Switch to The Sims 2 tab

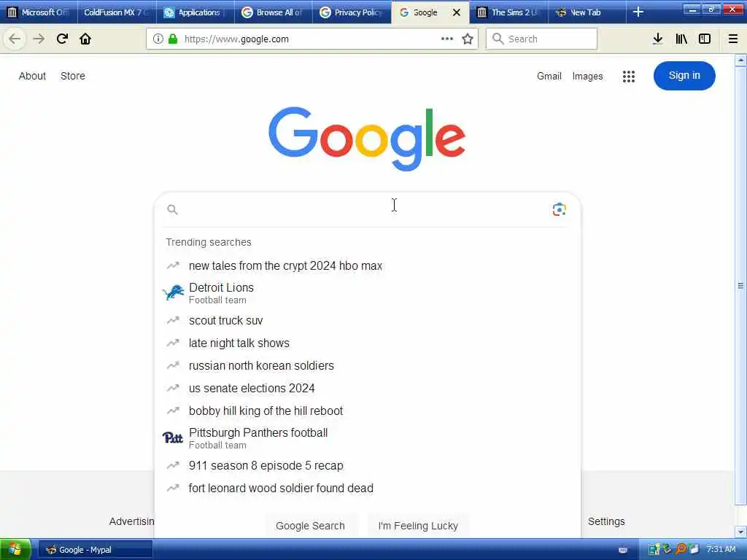tap(508, 12)
